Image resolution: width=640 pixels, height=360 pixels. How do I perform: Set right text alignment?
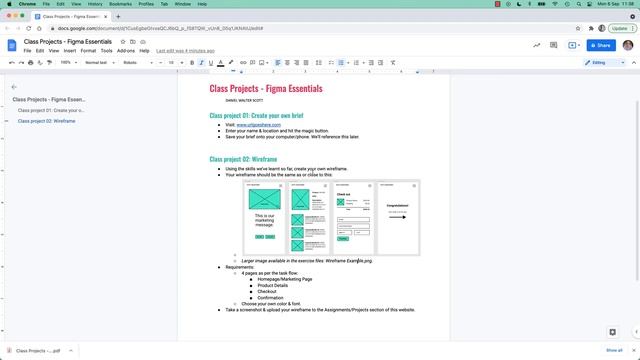(297, 63)
